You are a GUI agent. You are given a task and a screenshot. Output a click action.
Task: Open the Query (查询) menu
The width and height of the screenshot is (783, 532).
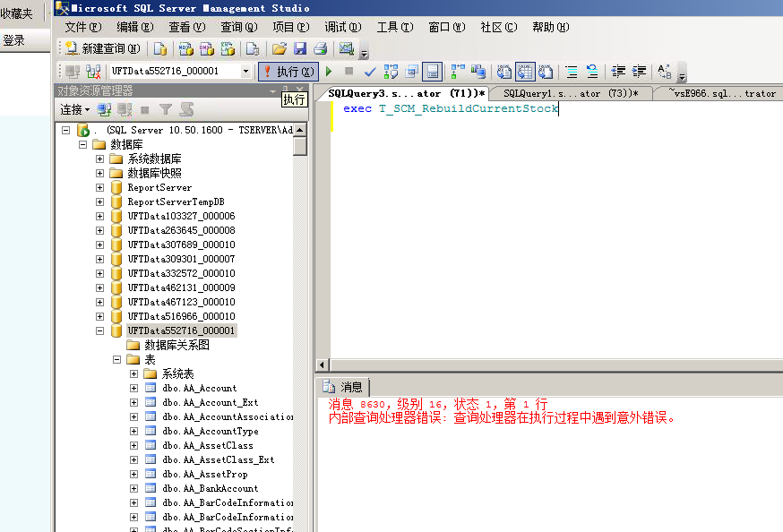pyautogui.click(x=238, y=27)
